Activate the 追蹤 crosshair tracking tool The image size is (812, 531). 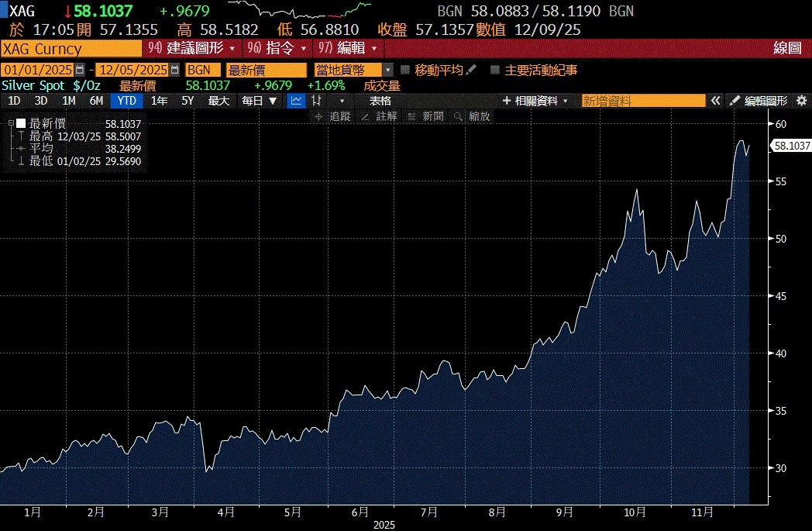point(333,116)
